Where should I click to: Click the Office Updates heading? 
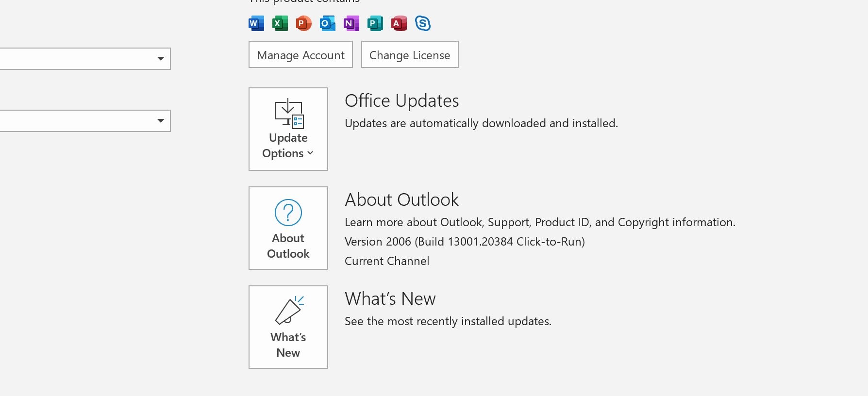pyautogui.click(x=401, y=101)
